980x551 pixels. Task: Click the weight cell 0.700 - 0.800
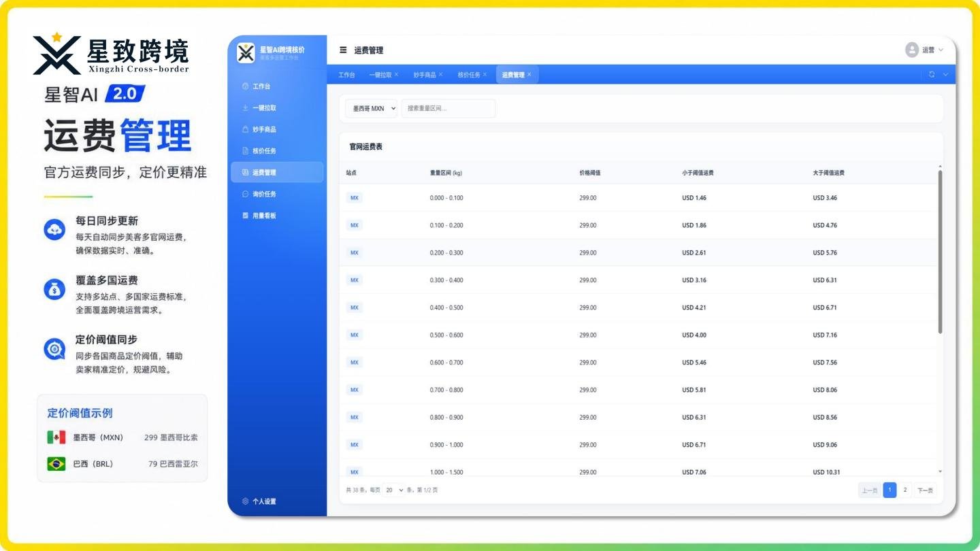point(446,390)
